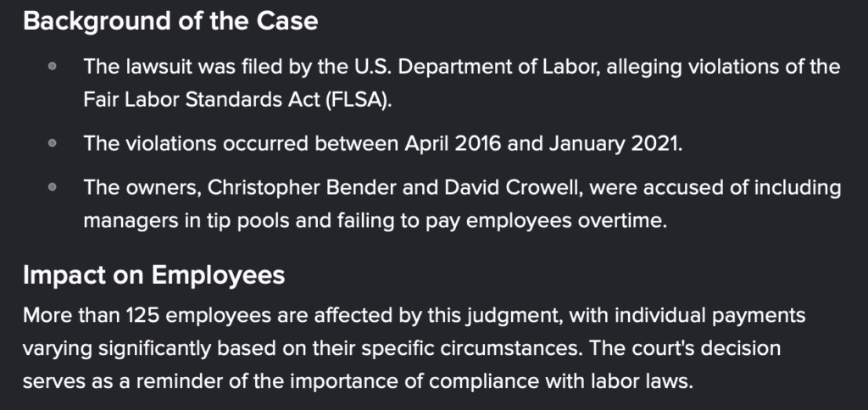Click the third bullet point marker
The height and width of the screenshot is (410, 868).
pyautogui.click(x=53, y=187)
